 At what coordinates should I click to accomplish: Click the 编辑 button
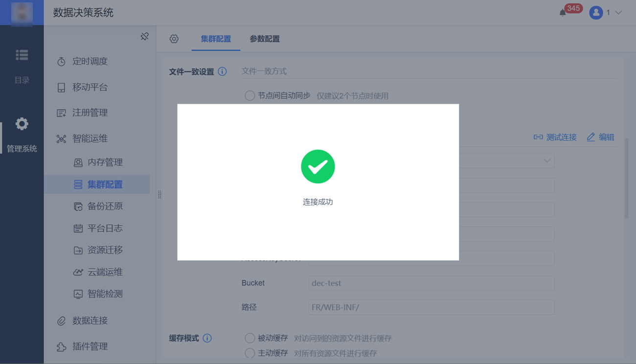600,137
